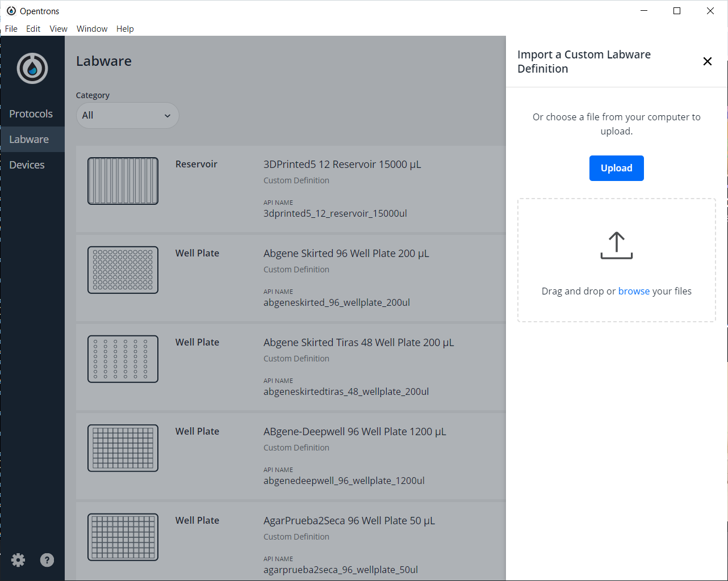Open the Help menu
The image size is (728, 581).
point(125,29)
